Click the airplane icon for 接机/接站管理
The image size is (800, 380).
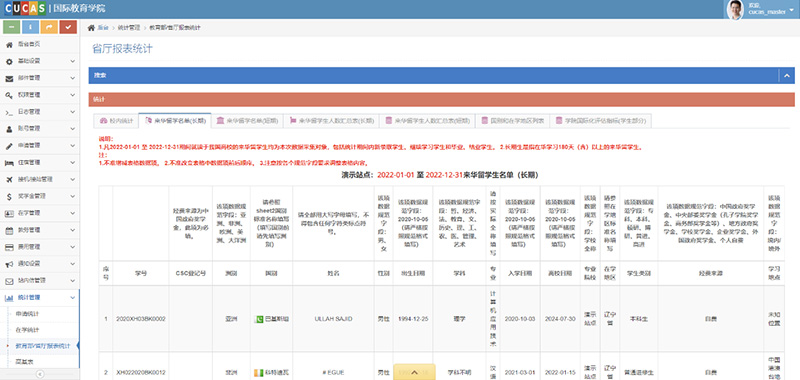[x=9, y=179]
